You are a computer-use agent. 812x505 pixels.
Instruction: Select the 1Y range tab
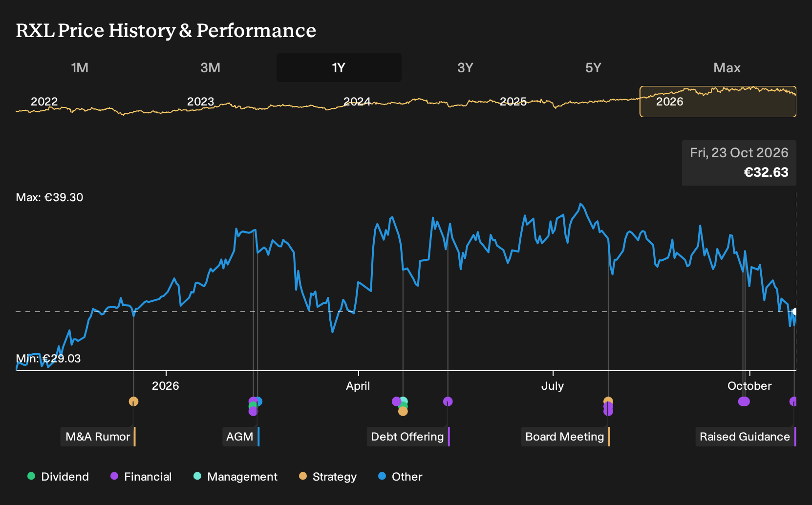pos(339,67)
